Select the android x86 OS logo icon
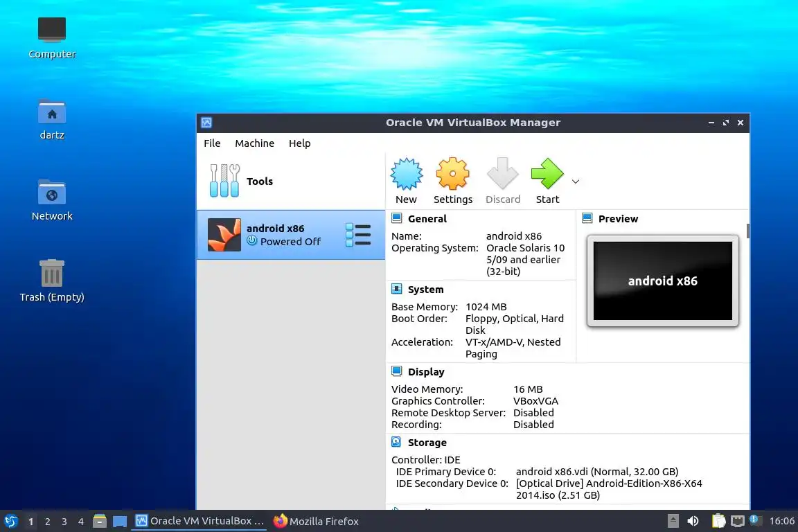This screenshot has height=532, width=798. point(224,235)
